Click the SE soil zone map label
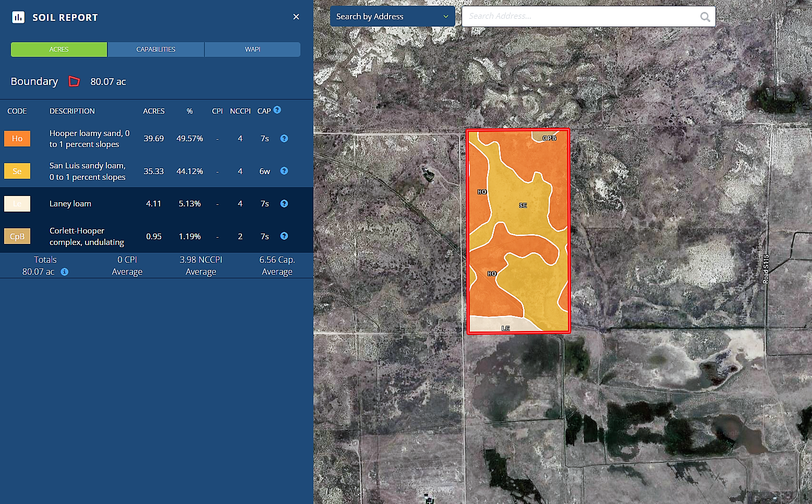 point(523,205)
